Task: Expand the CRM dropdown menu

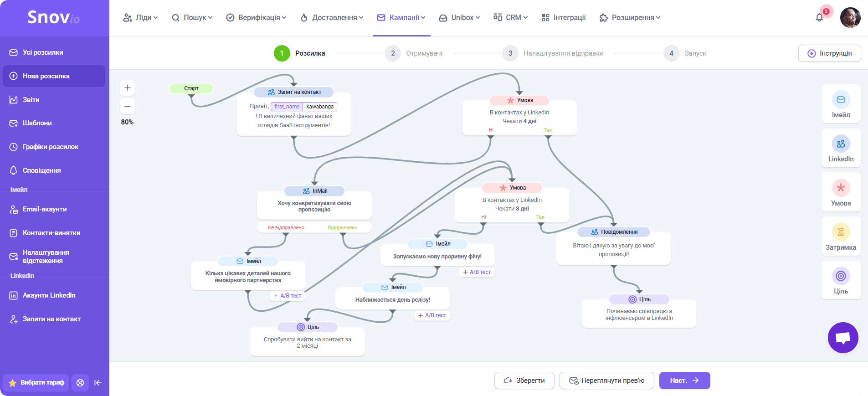Action: pyautogui.click(x=510, y=17)
